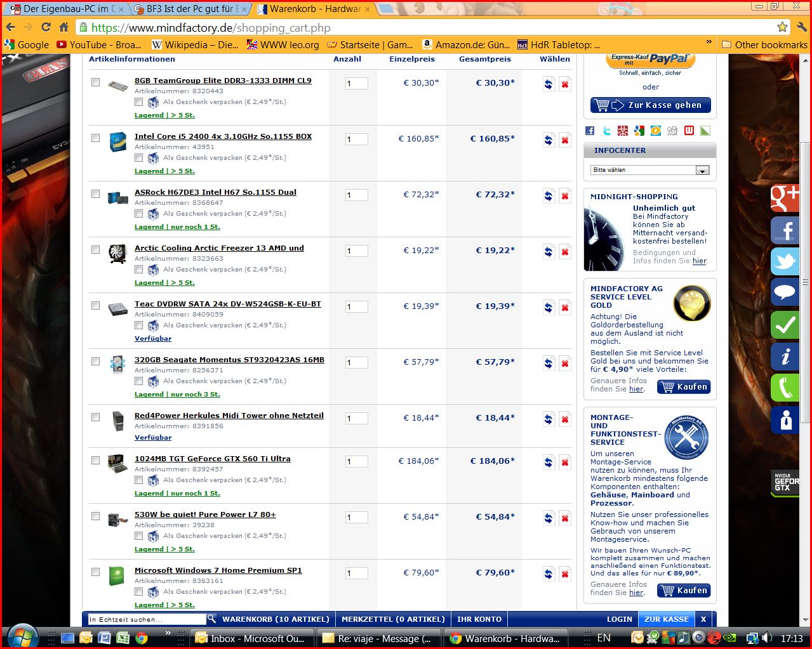Open Intel Core i5 2400 product link
The image size is (812, 649).
223,136
